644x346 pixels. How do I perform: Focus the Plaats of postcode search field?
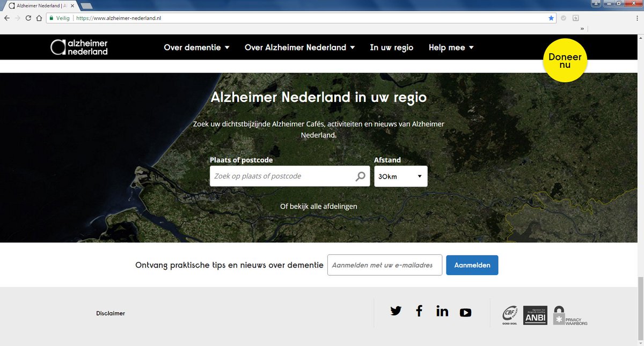click(290, 176)
